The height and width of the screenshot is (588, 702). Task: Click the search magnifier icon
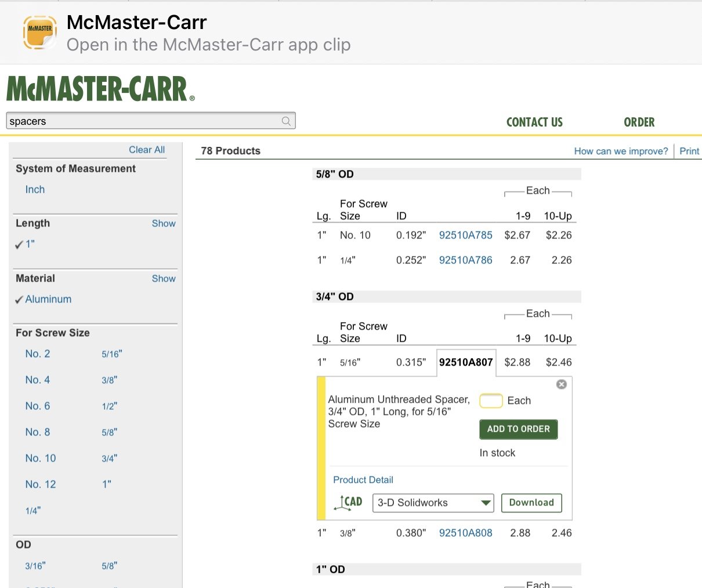click(x=286, y=121)
